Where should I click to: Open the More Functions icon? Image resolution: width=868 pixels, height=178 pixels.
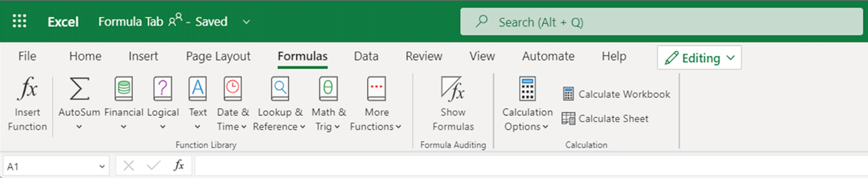coord(376,88)
